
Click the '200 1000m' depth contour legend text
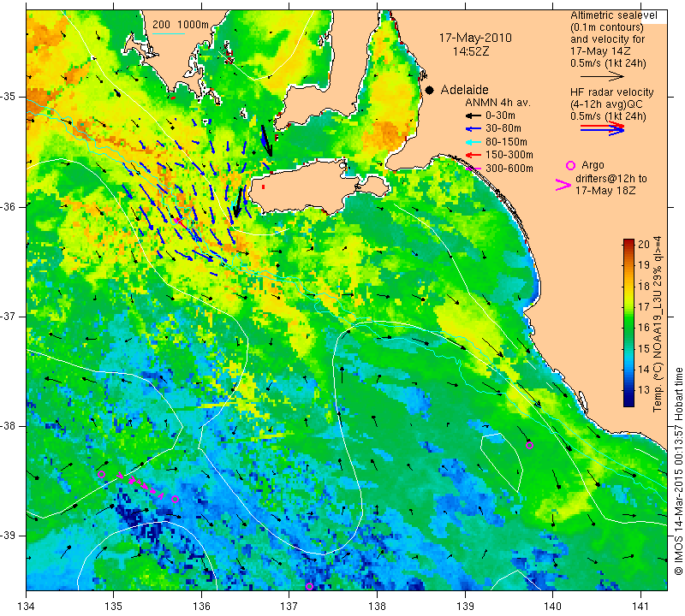(181, 25)
